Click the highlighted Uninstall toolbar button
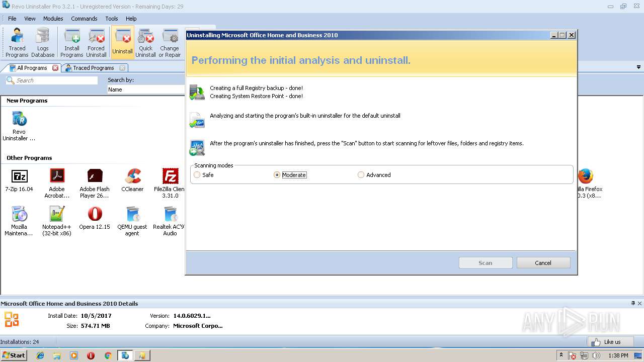 point(122,43)
